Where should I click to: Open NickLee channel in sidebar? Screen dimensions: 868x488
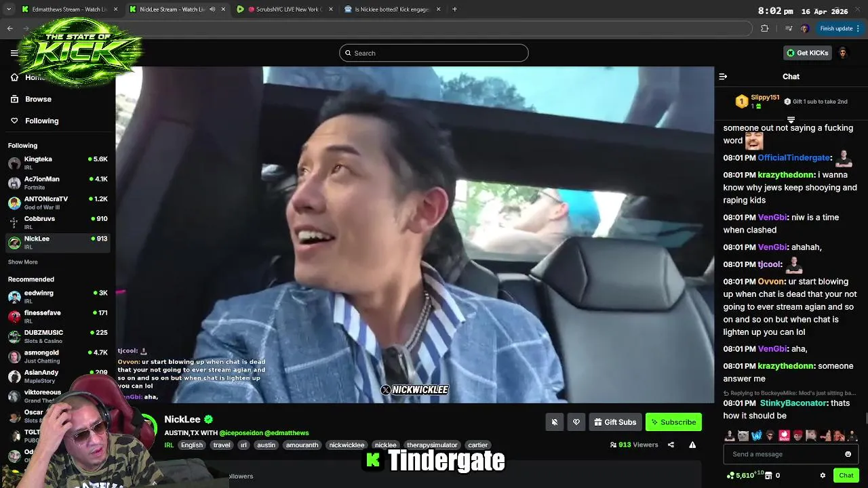pos(58,242)
